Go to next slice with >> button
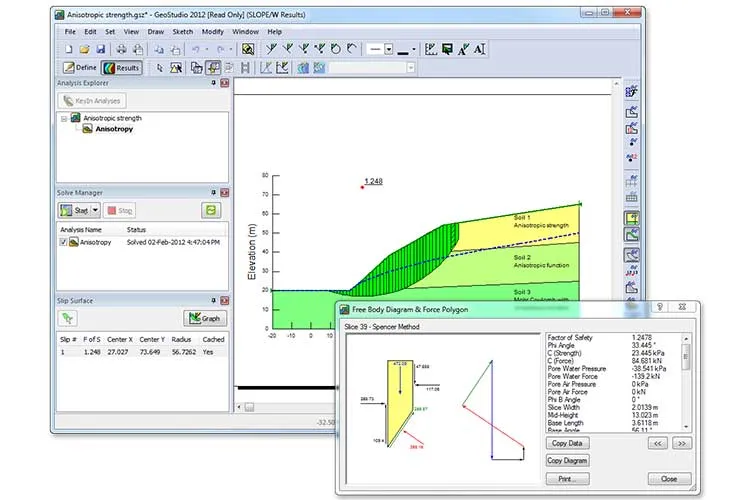 682,443
